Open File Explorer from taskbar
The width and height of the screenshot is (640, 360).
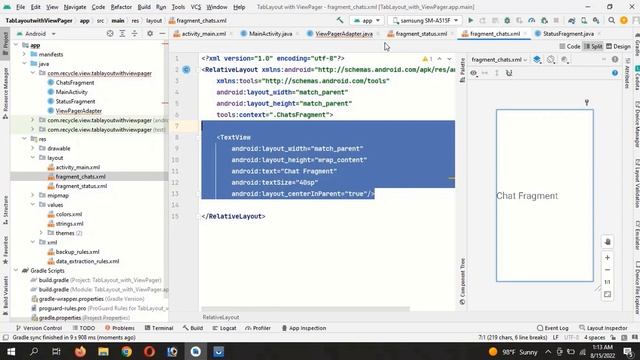pyautogui.click(x=103, y=351)
